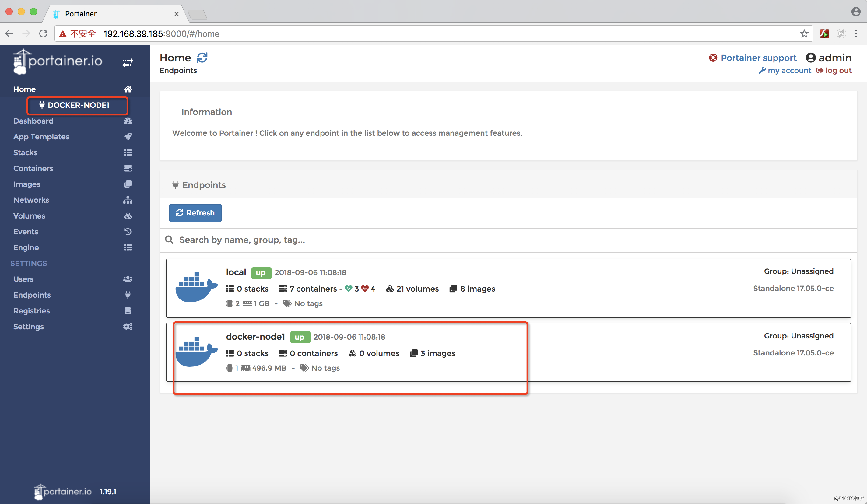Click the Networks sitemap icon

tap(128, 200)
